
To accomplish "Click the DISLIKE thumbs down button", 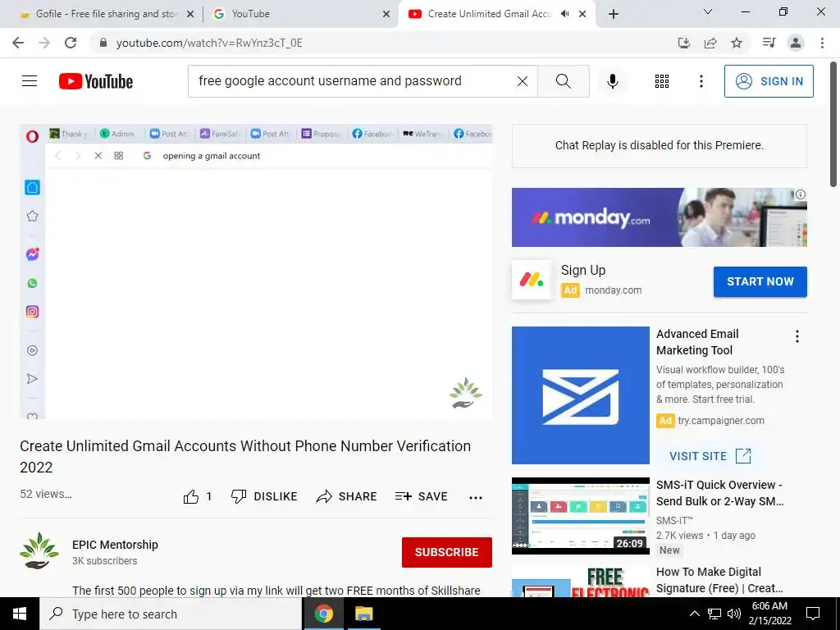I will pos(263,496).
